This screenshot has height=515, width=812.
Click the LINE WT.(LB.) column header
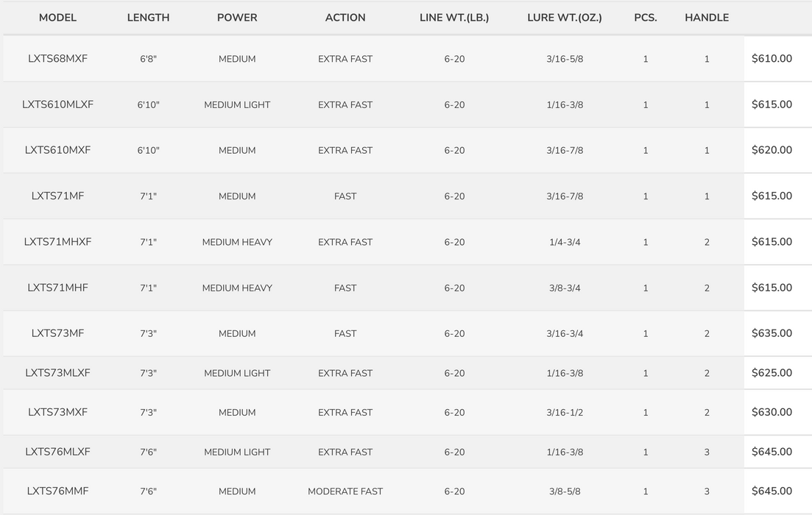[454, 18]
